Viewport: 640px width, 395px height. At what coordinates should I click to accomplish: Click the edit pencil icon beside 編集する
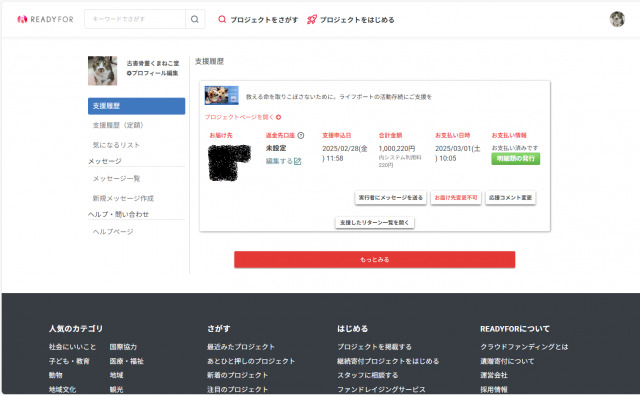point(298,162)
